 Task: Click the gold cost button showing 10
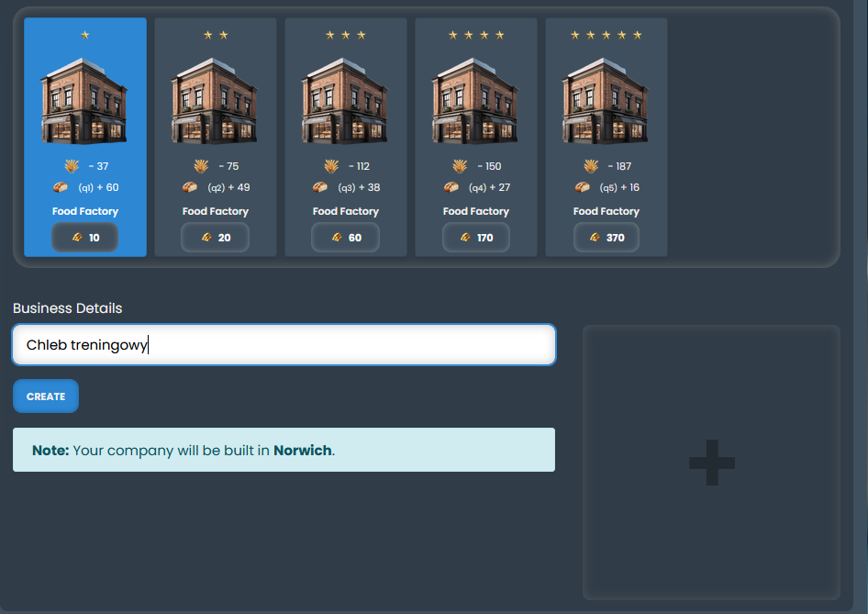click(84, 238)
